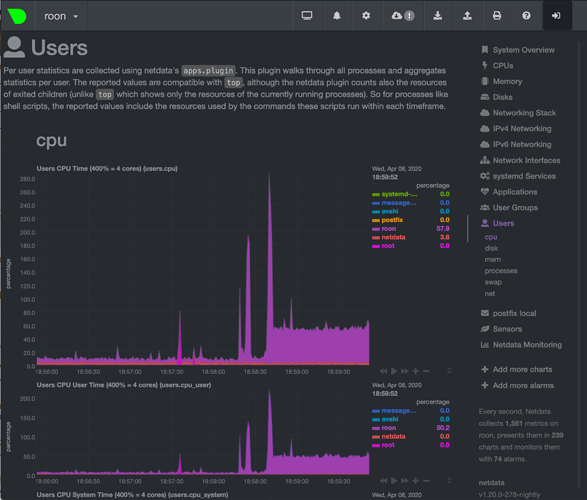
Task: Click the print dashboard icon
Action: tap(497, 16)
